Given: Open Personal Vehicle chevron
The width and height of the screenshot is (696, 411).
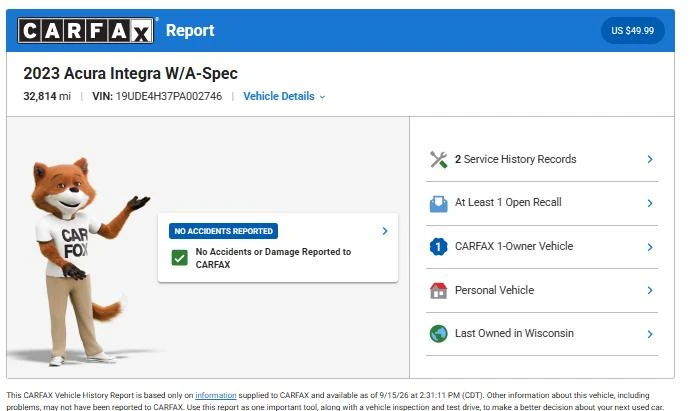Looking at the screenshot, I should coord(650,290).
